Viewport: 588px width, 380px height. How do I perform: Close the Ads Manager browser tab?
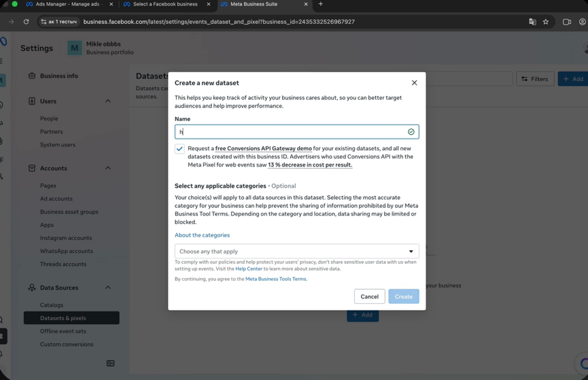[111, 4]
